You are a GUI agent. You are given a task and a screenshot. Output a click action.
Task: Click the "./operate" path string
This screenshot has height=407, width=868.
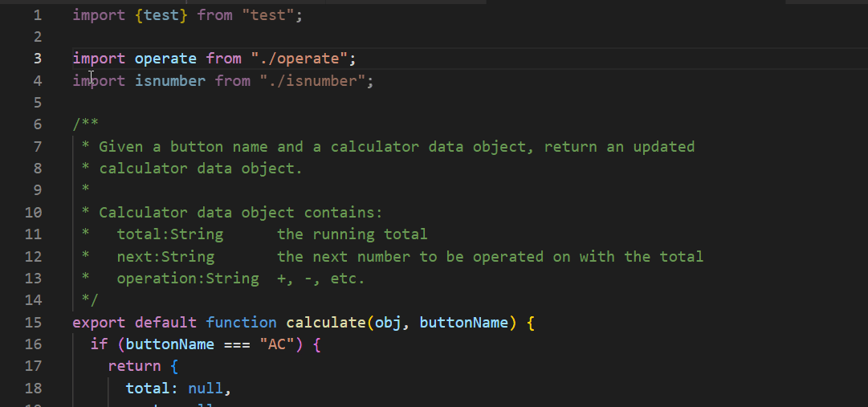point(299,59)
